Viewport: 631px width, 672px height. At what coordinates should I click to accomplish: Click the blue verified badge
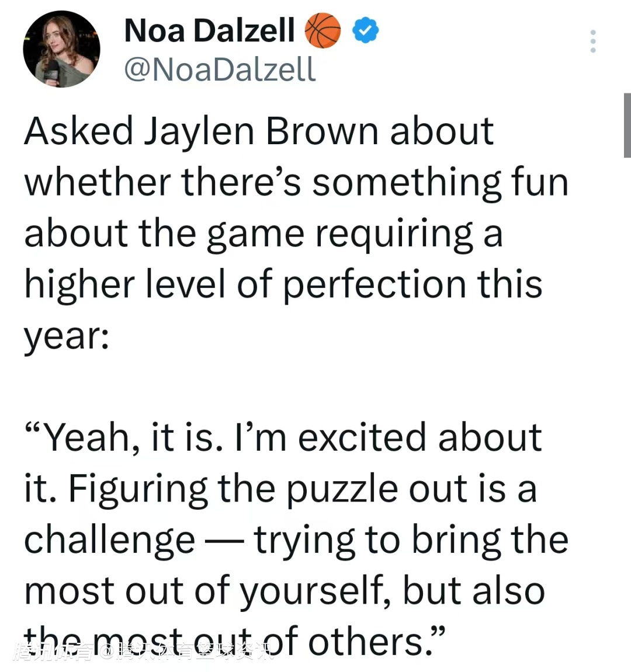tap(366, 31)
